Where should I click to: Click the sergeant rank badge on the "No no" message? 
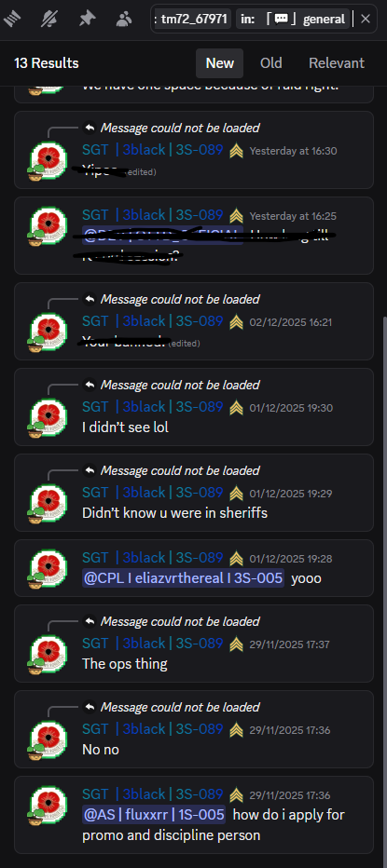(236, 730)
